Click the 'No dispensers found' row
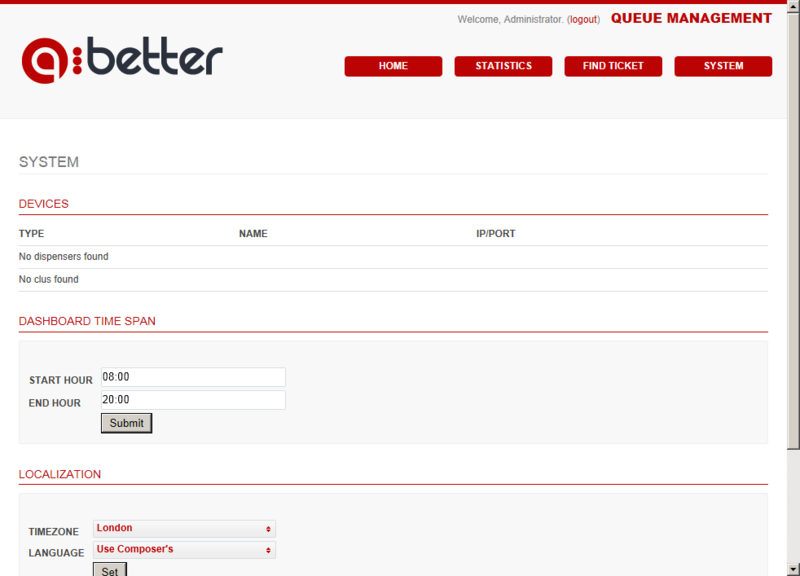Screen dimensions: 800x576 [393, 257]
